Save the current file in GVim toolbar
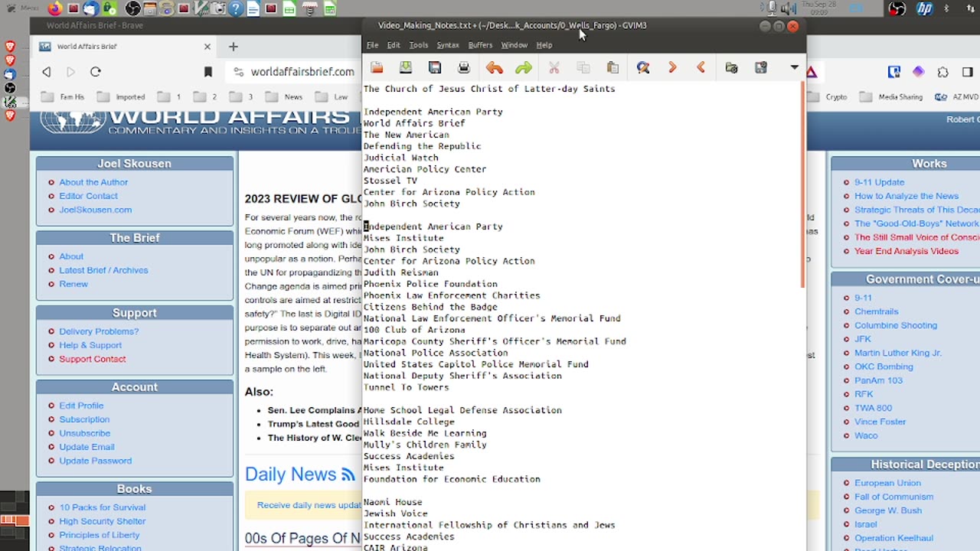The height and width of the screenshot is (551, 980). point(406,68)
